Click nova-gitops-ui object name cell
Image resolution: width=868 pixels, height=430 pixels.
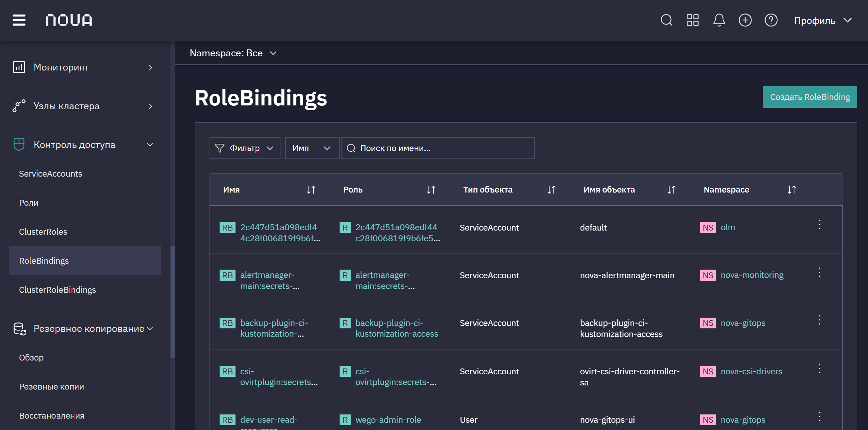pos(607,420)
